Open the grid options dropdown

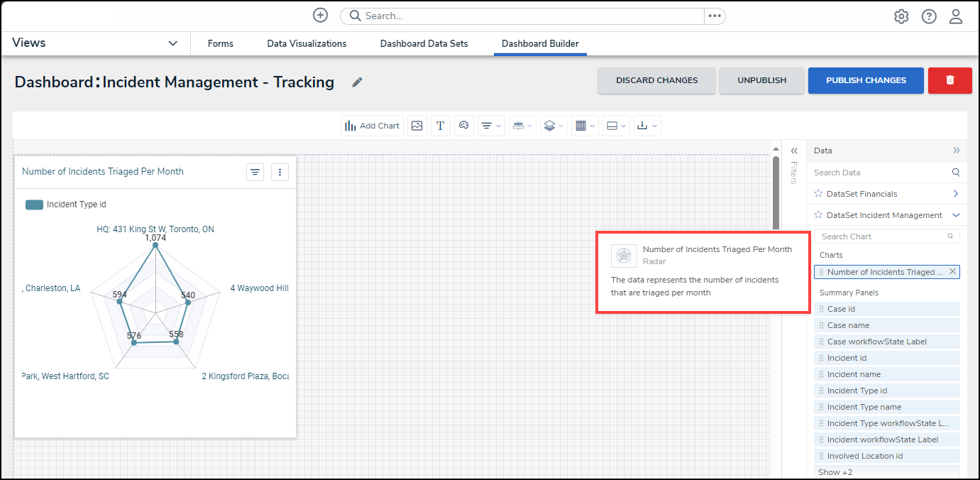pos(585,126)
